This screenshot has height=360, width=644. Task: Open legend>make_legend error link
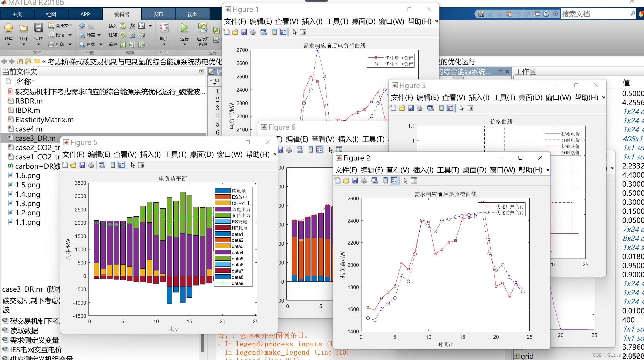[273, 352]
